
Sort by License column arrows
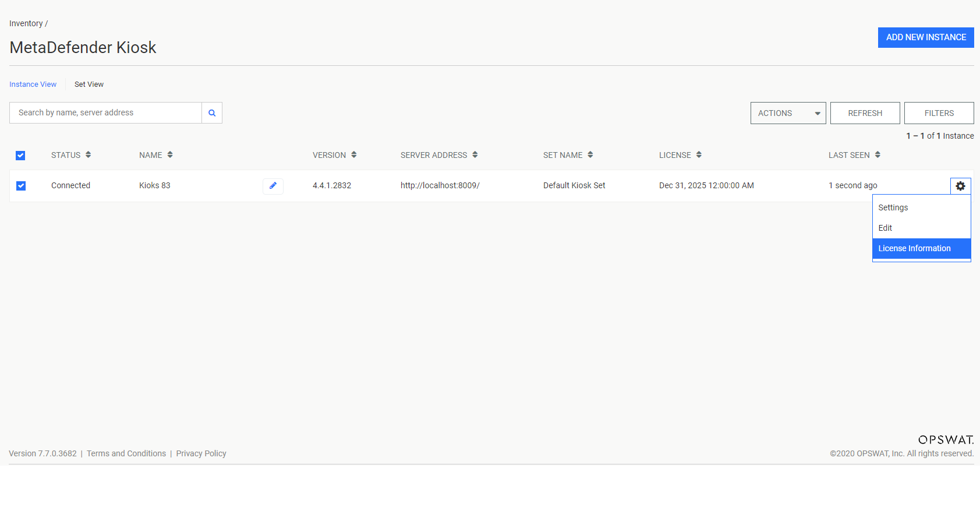pos(699,155)
